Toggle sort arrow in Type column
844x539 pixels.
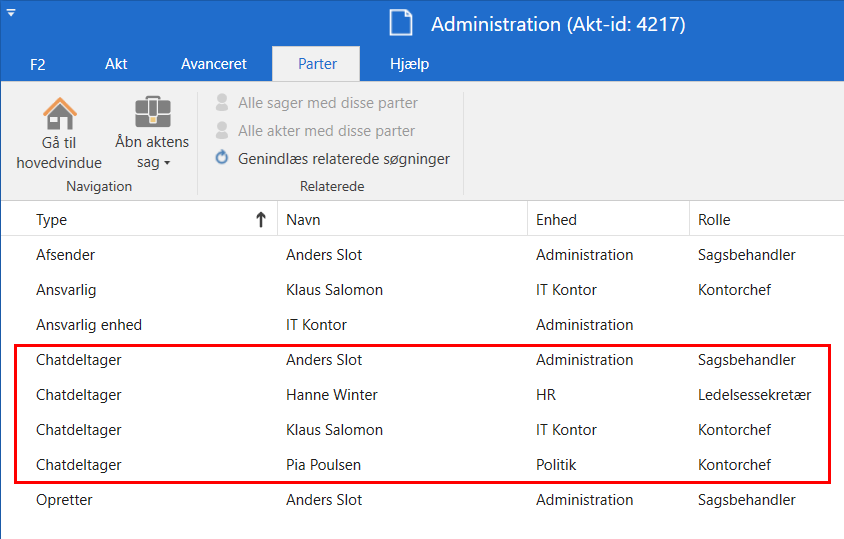tap(261, 220)
